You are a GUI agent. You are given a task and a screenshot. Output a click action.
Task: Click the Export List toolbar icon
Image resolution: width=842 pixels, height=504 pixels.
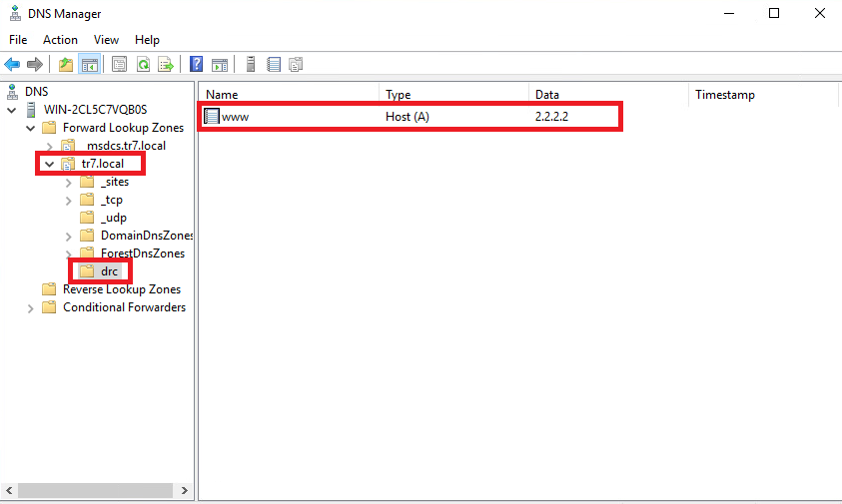click(x=166, y=65)
